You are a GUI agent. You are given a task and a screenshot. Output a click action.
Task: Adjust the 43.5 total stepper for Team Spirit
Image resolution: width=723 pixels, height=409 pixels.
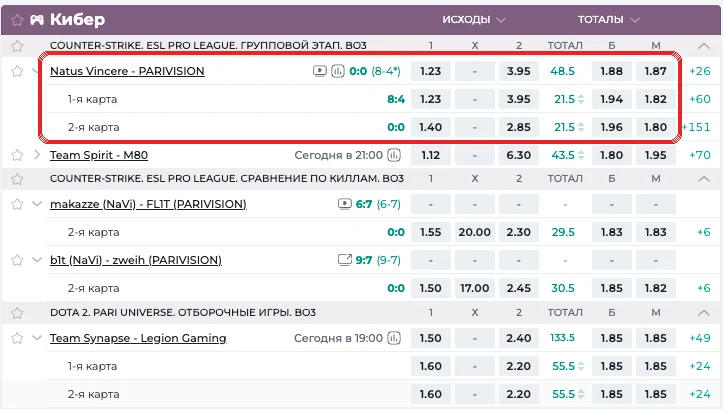(x=581, y=155)
